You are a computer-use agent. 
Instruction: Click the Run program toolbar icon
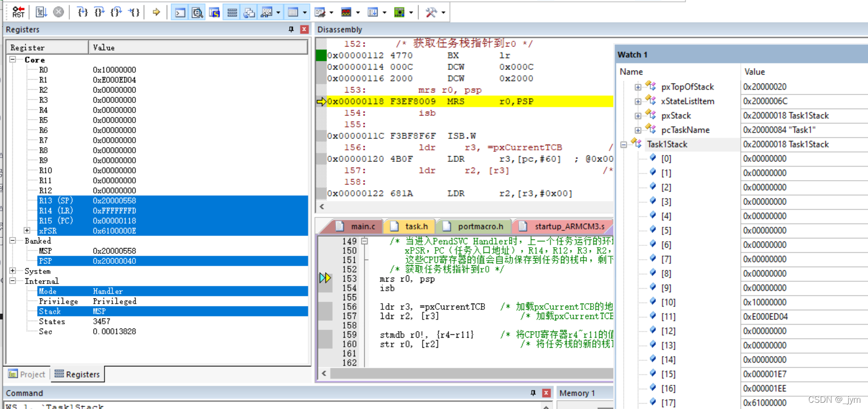[x=41, y=12]
